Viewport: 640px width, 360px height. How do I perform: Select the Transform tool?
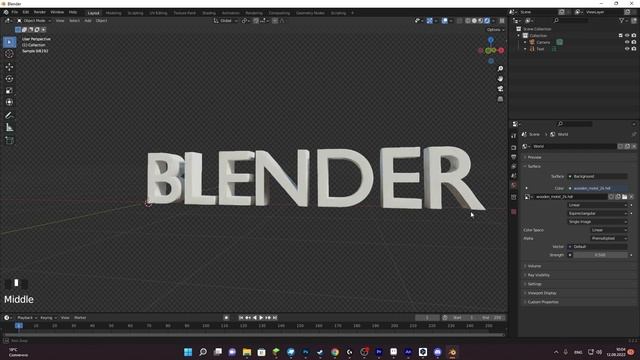[x=9, y=102]
